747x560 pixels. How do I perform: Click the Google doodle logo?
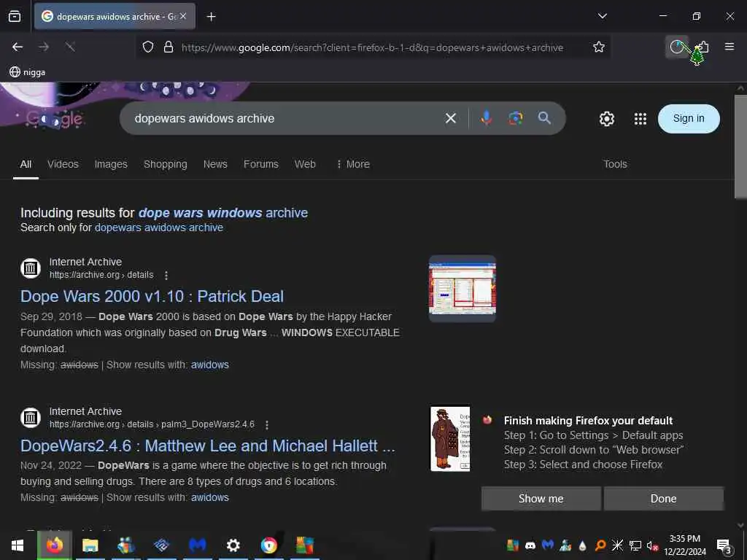coord(54,119)
